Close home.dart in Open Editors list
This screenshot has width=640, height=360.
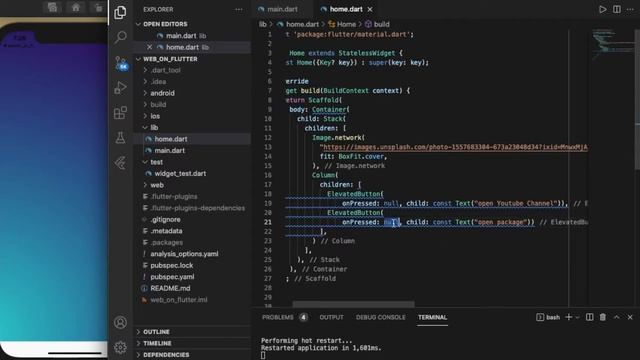point(149,47)
